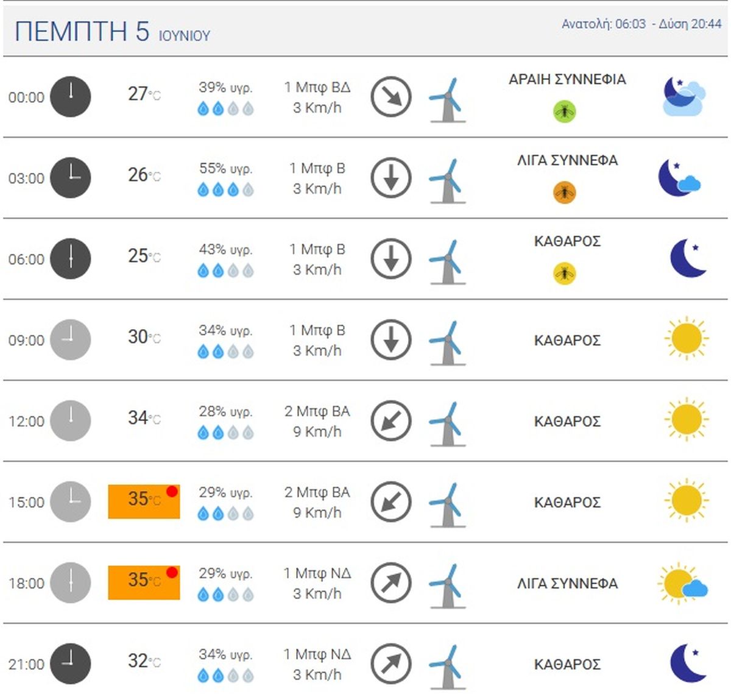
Task: Click the northwest wind arrow at 00:00
Action: (x=391, y=96)
